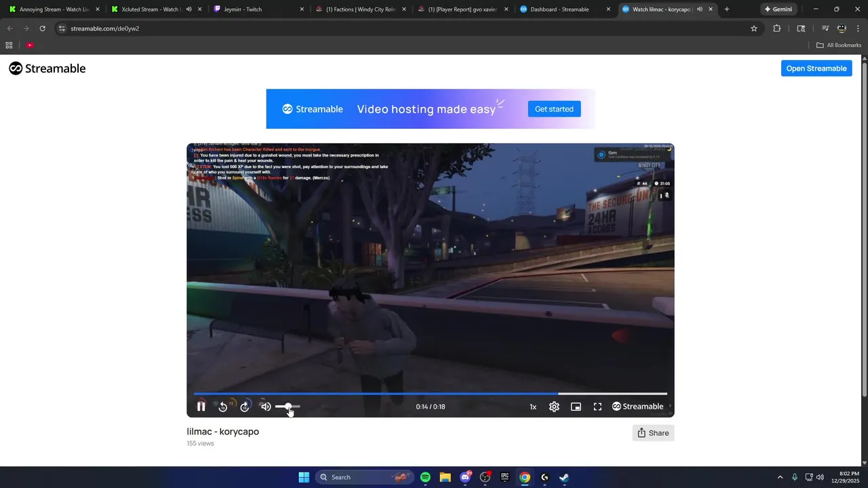The image size is (868, 488).
Task: Open the Windows Start menu
Action: pyautogui.click(x=304, y=477)
